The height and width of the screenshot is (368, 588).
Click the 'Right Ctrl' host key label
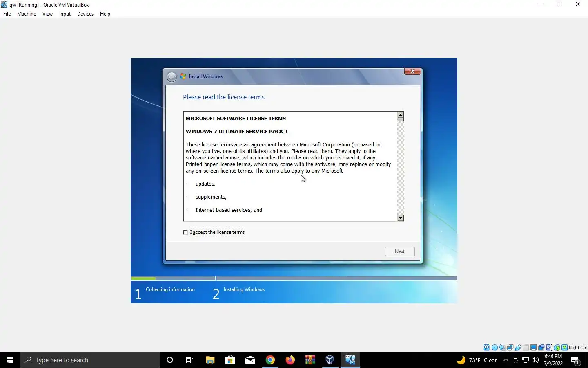pyautogui.click(x=578, y=348)
